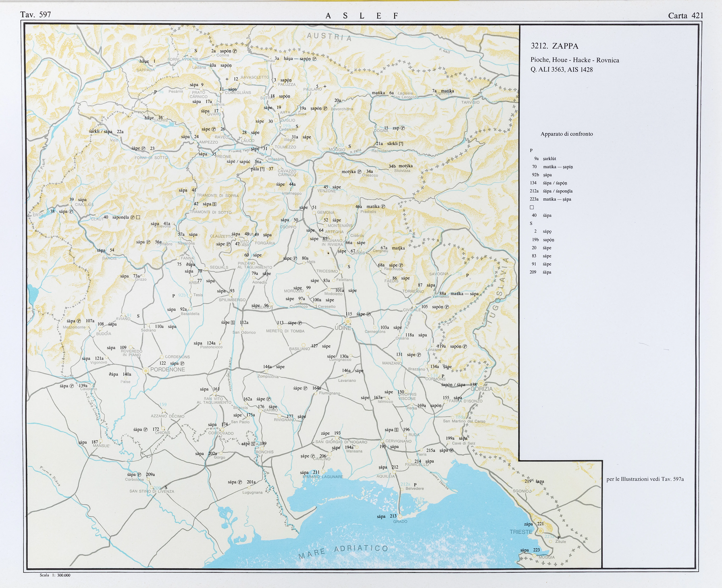
Task: Click the boxed S beside Tramonti 42
Action: coord(214,204)
